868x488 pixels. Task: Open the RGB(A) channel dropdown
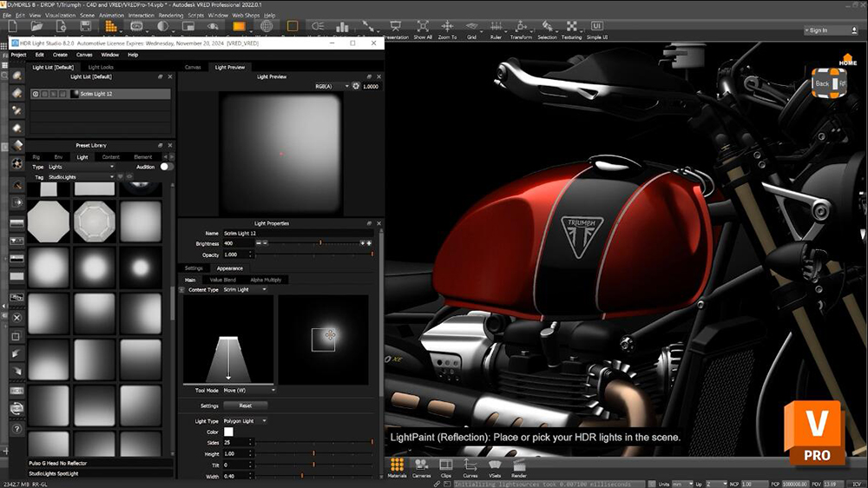tap(331, 87)
